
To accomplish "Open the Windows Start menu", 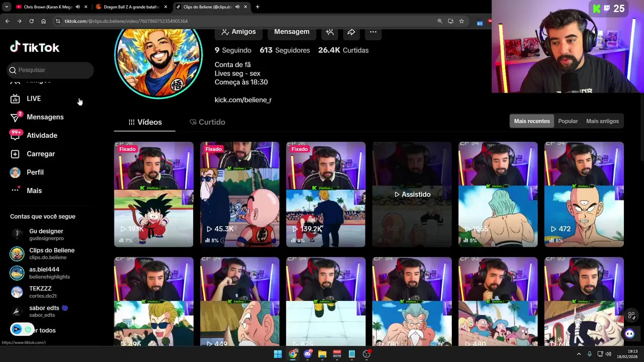I will coord(278,354).
